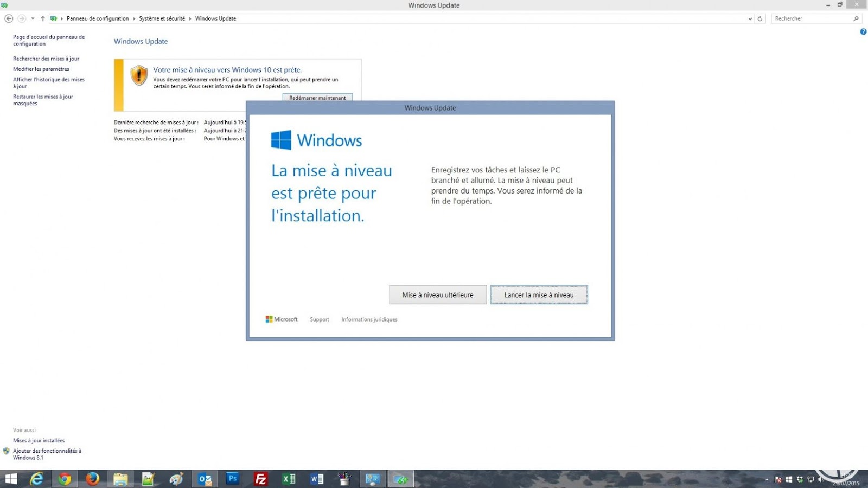Switch to Control Panel taskbar button

[x=373, y=479]
